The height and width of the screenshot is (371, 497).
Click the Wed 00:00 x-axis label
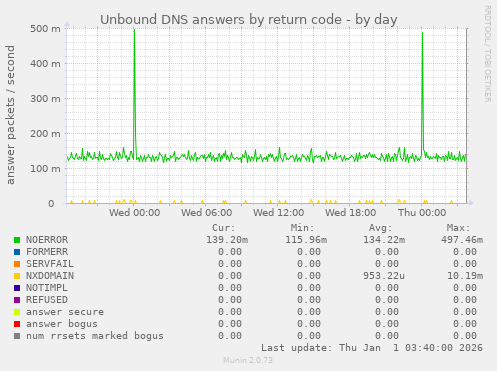pos(134,213)
